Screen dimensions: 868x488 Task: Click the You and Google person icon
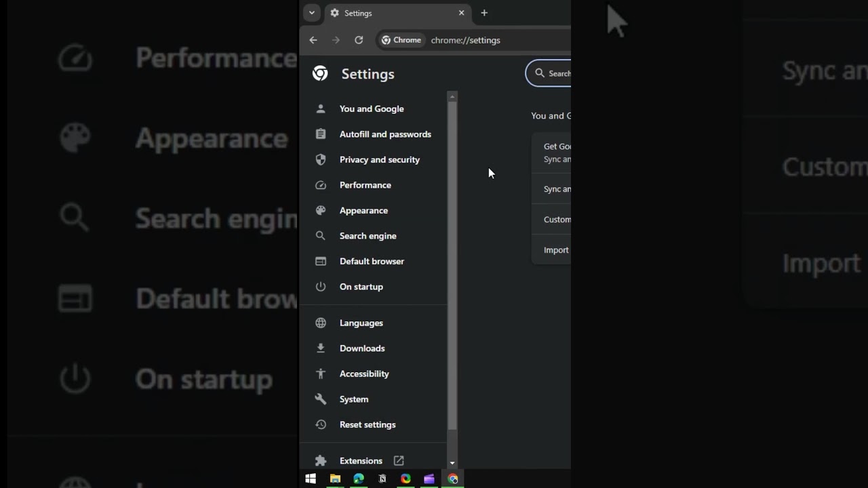pyautogui.click(x=321, y=108)
